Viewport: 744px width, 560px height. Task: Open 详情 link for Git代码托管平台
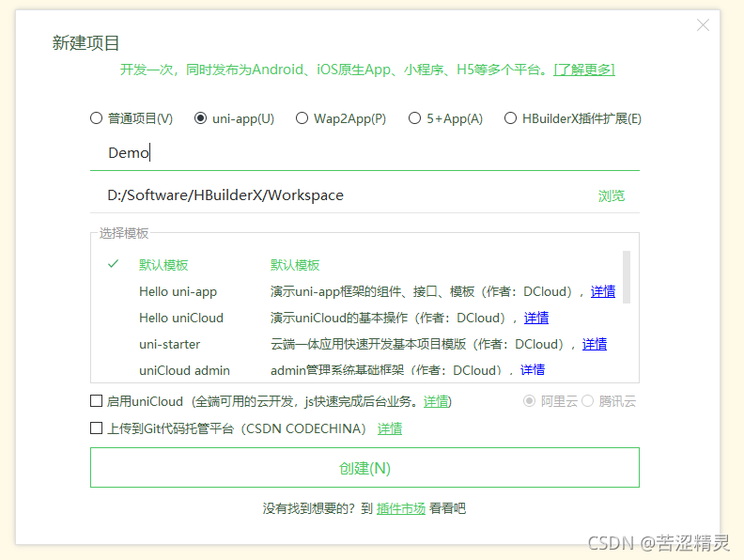(x=390, y=428)
